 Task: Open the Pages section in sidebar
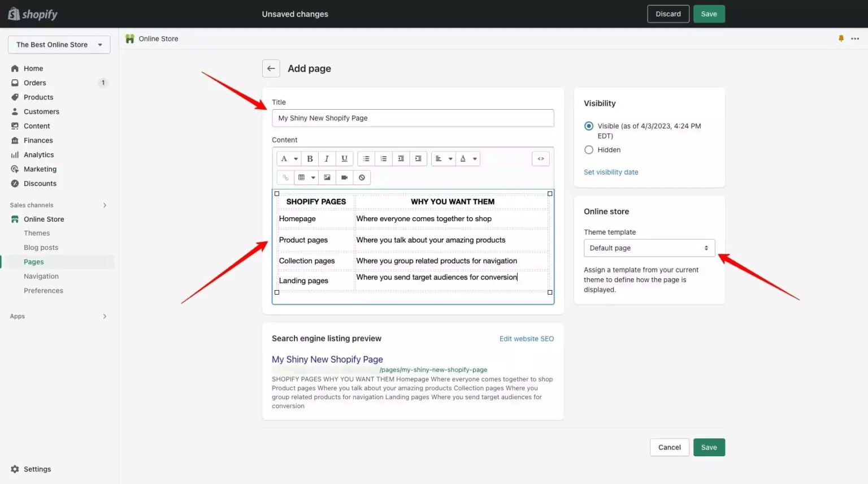[33, 261]
